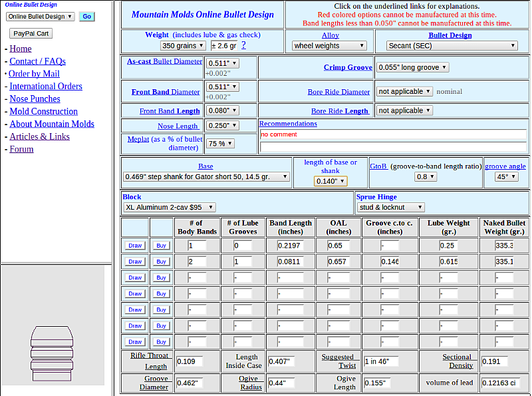Image resolution: width=532 pixels, height=396 pixels.
Task: Open the As-cast diameter 0.511" dropdown
Action: pos(223,63)
